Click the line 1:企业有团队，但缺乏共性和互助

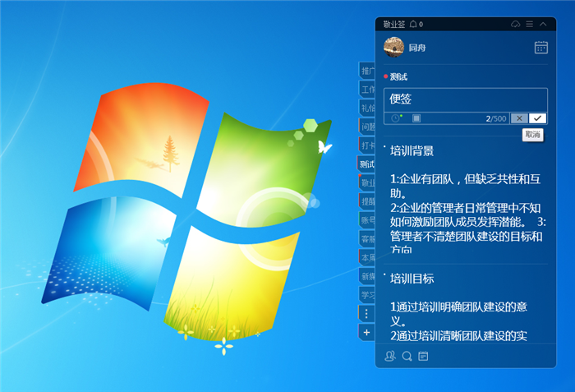(x=465, y=186)
